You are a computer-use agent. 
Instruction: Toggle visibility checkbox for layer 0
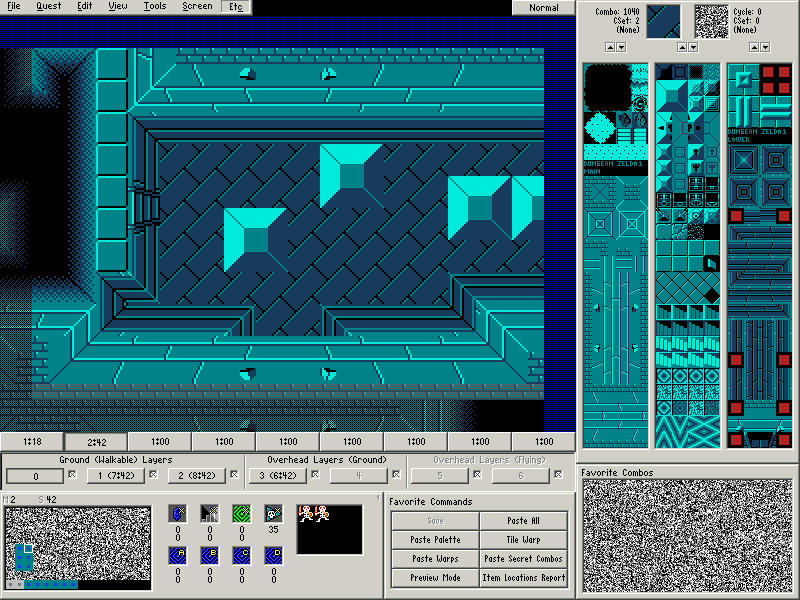click(x=72, y=474)
